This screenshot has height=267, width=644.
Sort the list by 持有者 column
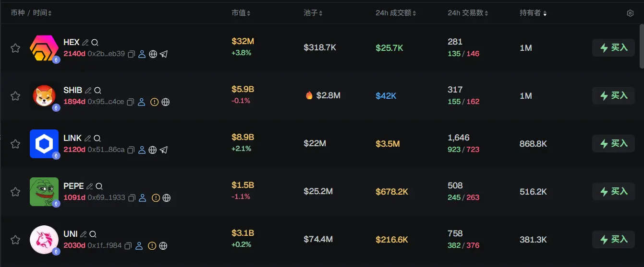[x=533, y=13]
